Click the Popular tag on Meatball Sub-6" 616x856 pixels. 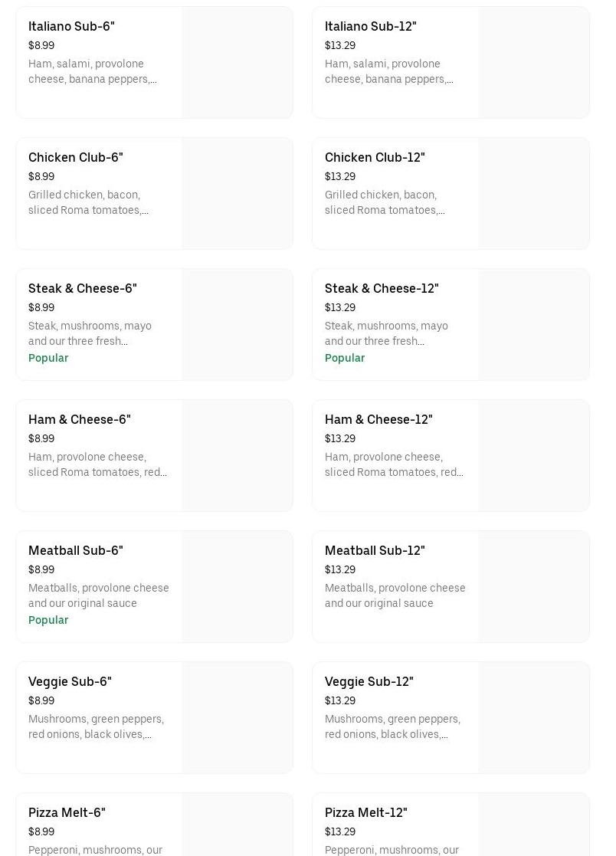coord(48,620)
